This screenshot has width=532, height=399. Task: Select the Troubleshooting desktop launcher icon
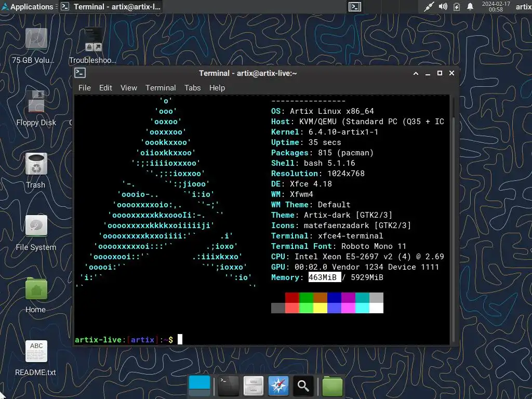tap(93, 45)
